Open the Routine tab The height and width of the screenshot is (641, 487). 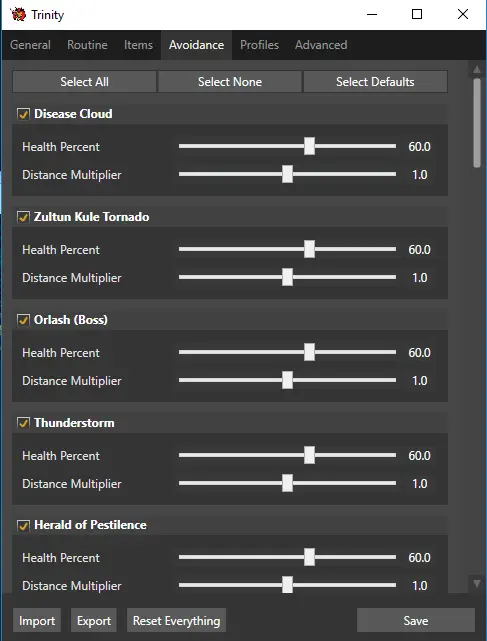click(87, 45)
